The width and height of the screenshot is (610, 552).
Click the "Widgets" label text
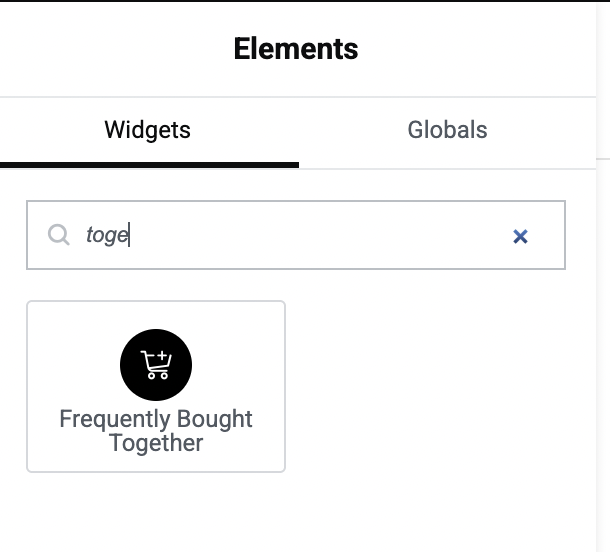click(148, 130)
